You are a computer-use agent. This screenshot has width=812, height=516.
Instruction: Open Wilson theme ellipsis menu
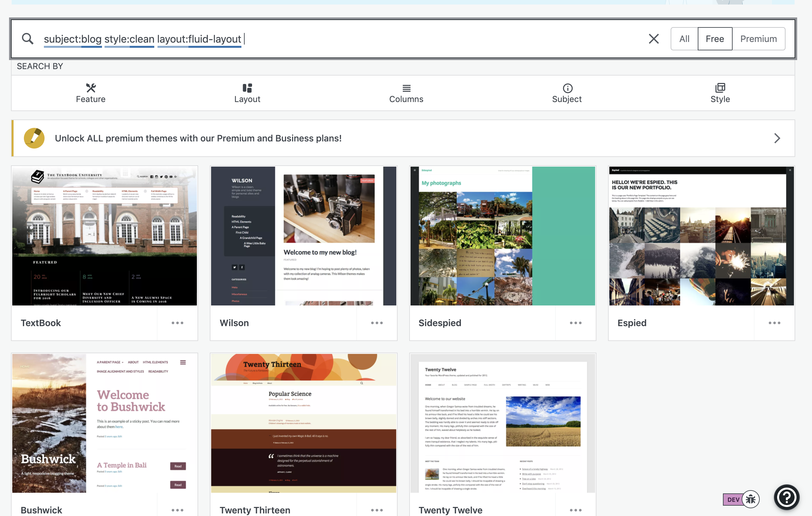pos(377,323)
